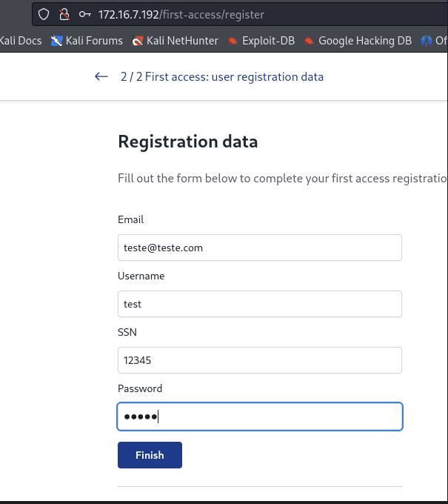Go back using the left arrow icon
The width and height of the screenshot is (448, 504).
[x=101, y=76]
